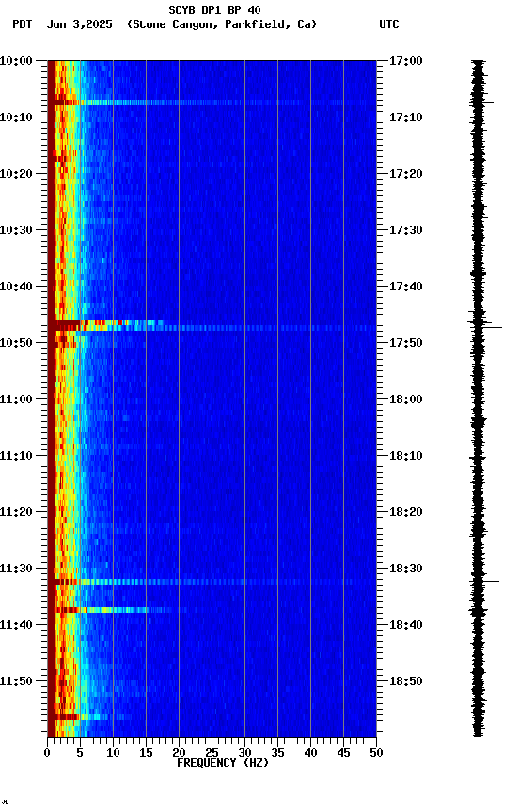Click the '35' Hz frequency axis label

point(277,753)
